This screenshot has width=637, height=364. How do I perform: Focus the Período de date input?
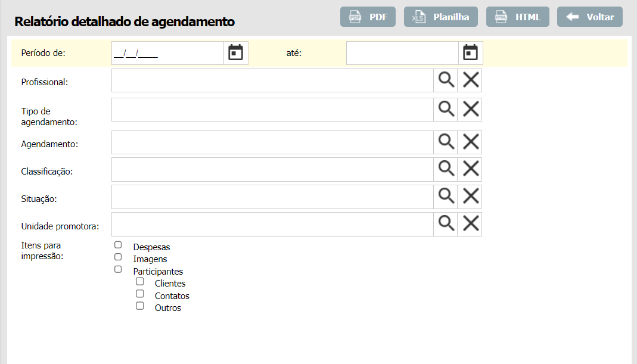(167, 53)
